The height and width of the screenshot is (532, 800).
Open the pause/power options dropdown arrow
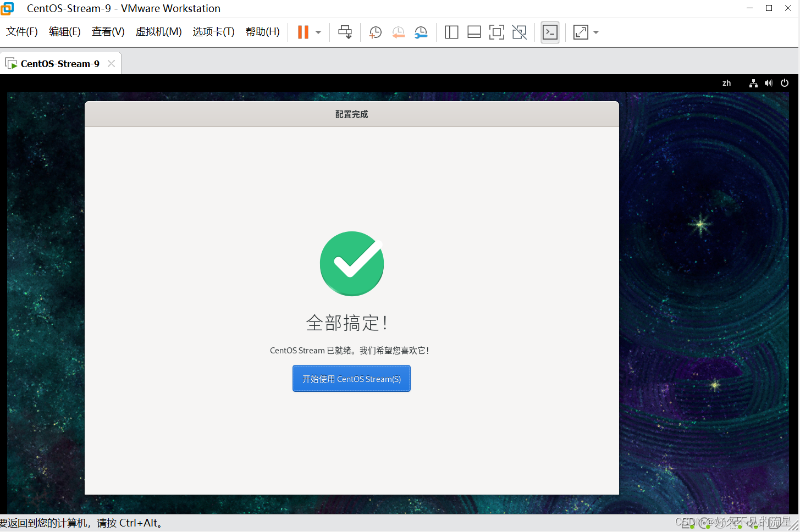pos(318,32)
